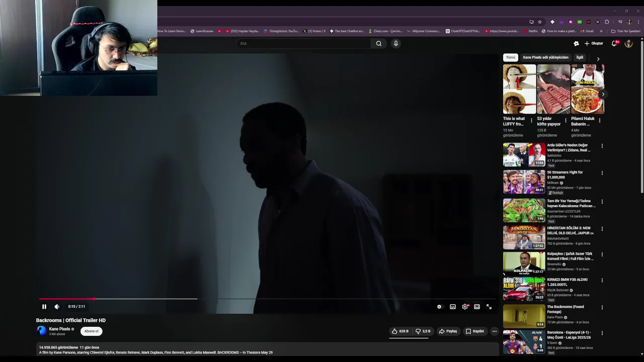
Task: Open Arda Güler'e Neden Değer video
Action: pyautogui.click(x=524, y=154)
